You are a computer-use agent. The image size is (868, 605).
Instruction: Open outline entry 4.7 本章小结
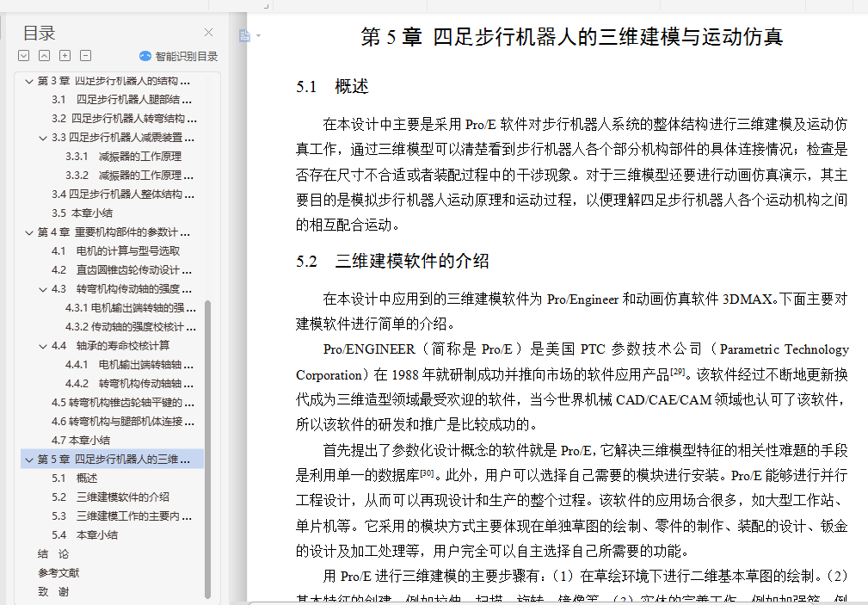coord(81,440)
